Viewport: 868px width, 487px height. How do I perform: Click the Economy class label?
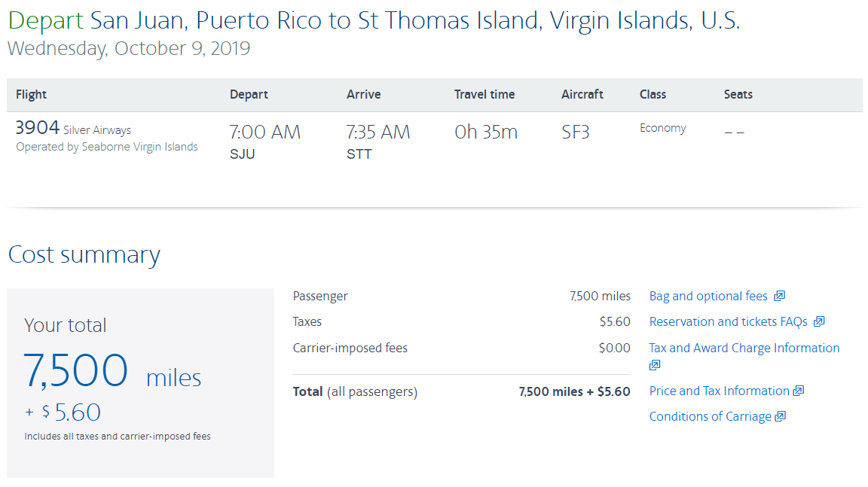point(662,128)
